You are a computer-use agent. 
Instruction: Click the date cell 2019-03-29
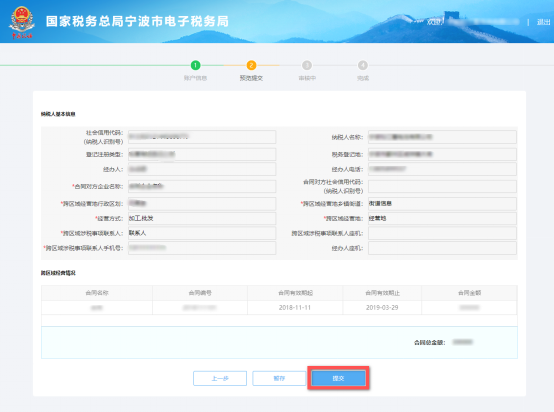pyautogui.click(x=382, y=307)
